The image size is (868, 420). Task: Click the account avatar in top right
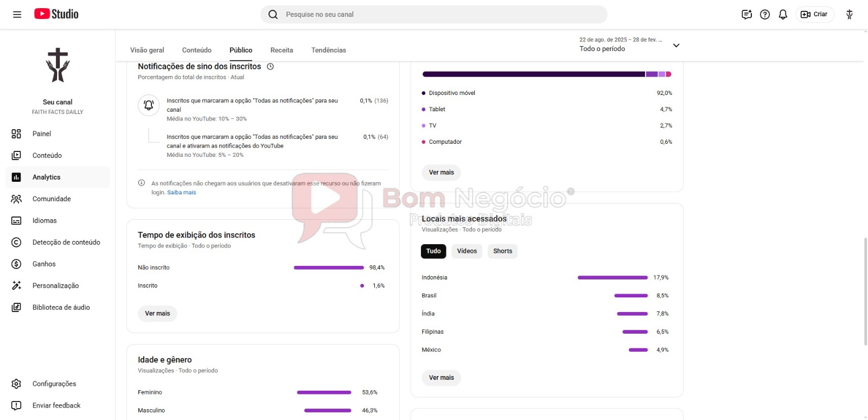click(849, 15)
